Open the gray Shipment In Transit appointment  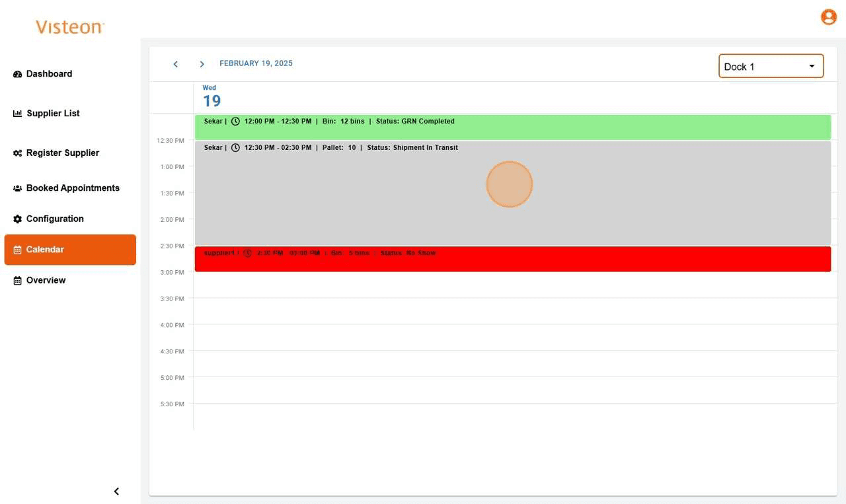513,193
